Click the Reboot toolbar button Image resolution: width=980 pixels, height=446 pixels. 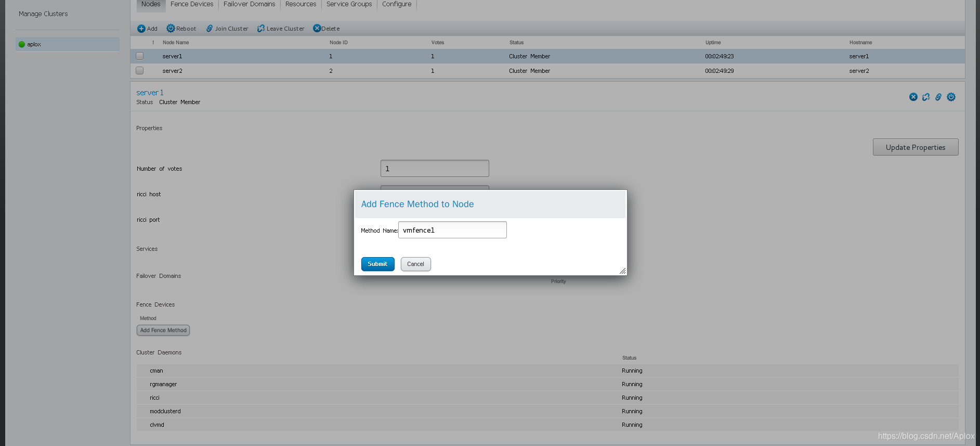[181, 29]
